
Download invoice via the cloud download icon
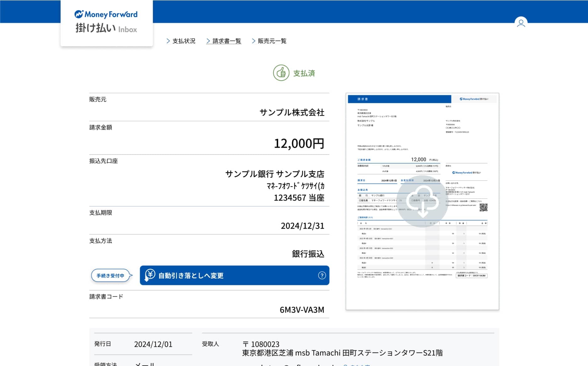[x=422, y=202]
